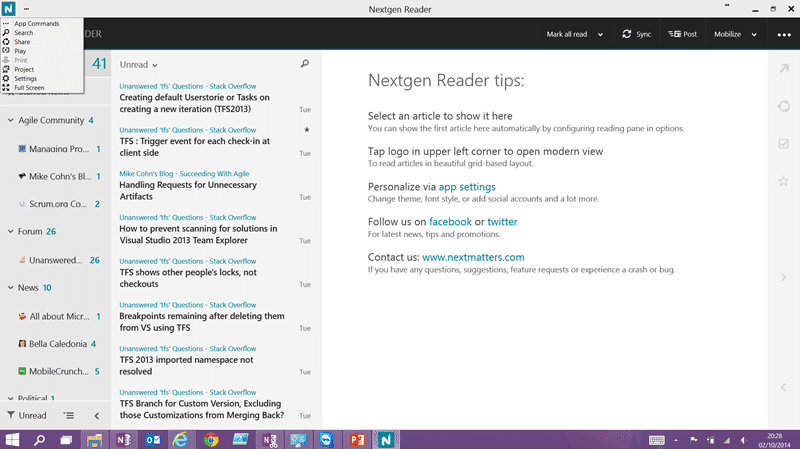Image resolution: width=800 pixels, height=449 pixels.
Task: Click the search icon in article list
Action: pos(305,64)
